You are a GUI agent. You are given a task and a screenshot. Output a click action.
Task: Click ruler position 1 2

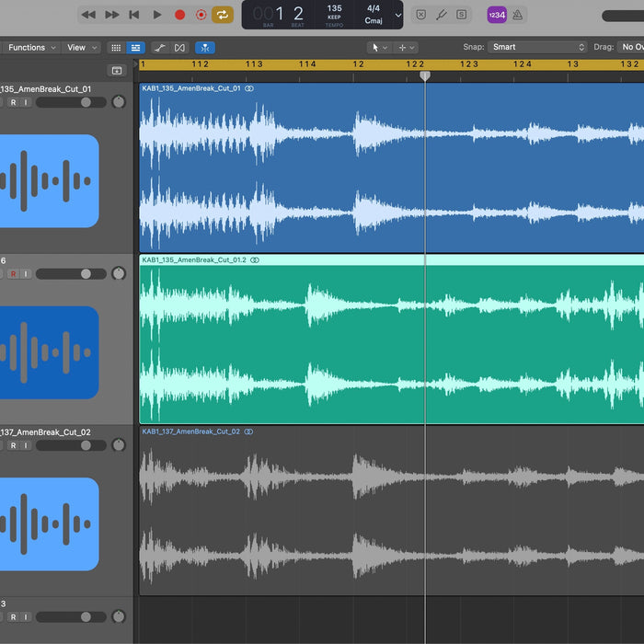click(358, 64)
